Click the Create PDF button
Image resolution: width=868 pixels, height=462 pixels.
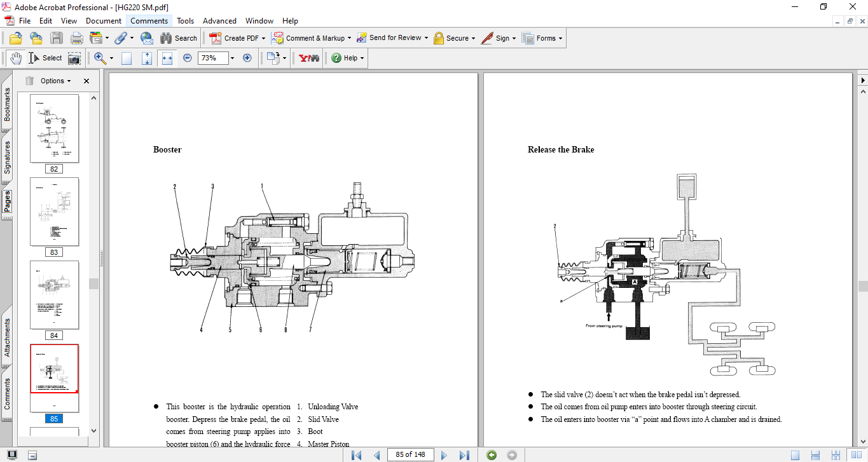pos(235,38)
